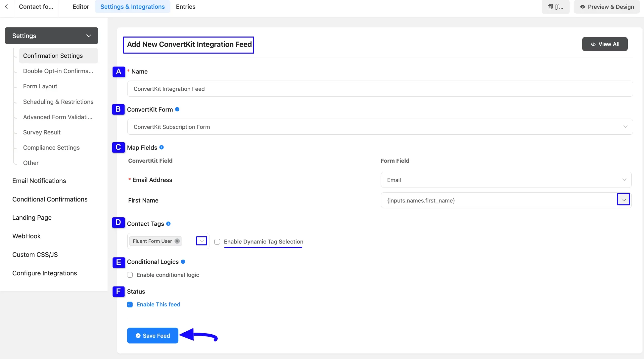Open Double Opt-in Confirmation settings
Image resolution: width=644 pixels, height=359 pixels.
click(58, 71)
